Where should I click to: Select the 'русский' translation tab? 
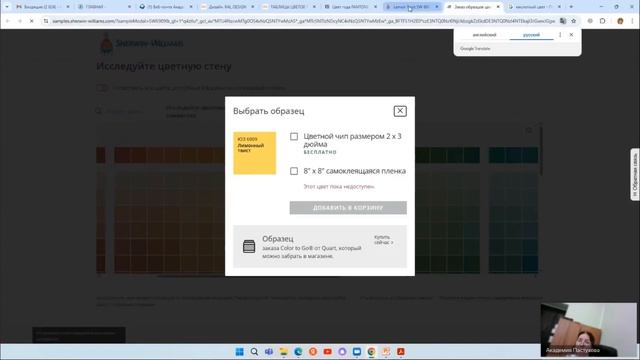pyautogui.click(x=531, y=35)
